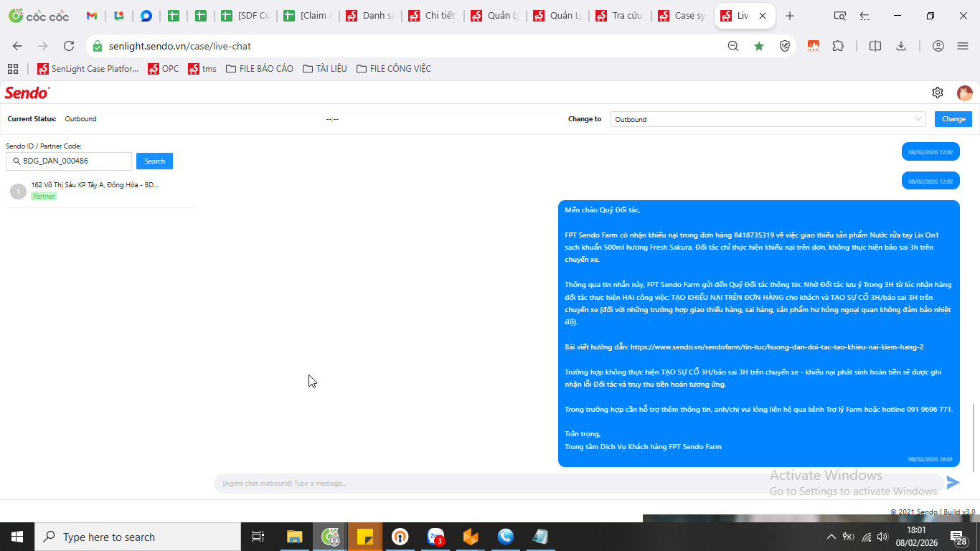Focus the Sendo ID / Partner Code field
The height and width of the screenshot is (551, 980).
click(69, 161)
